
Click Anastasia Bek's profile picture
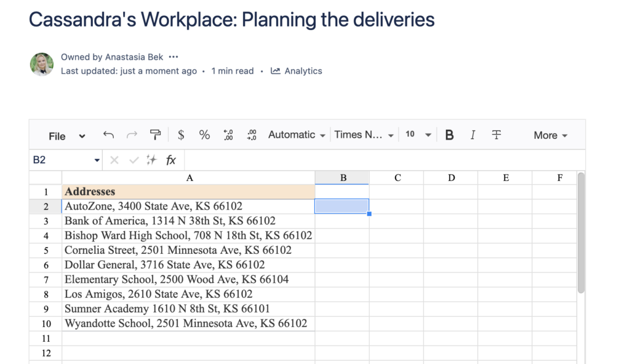tap(41, 64)
